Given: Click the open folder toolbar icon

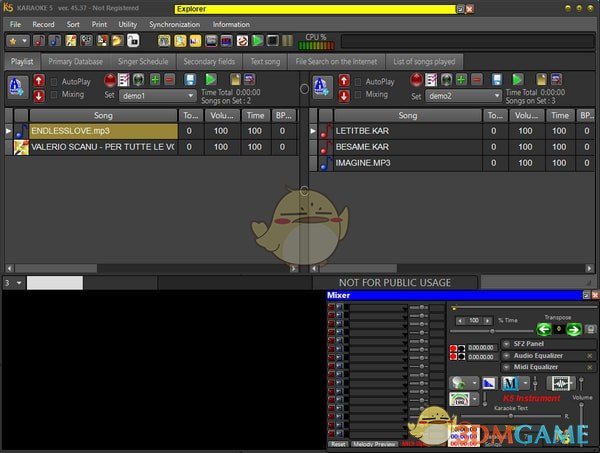Looking at the screenshot, I should point(117,41).
